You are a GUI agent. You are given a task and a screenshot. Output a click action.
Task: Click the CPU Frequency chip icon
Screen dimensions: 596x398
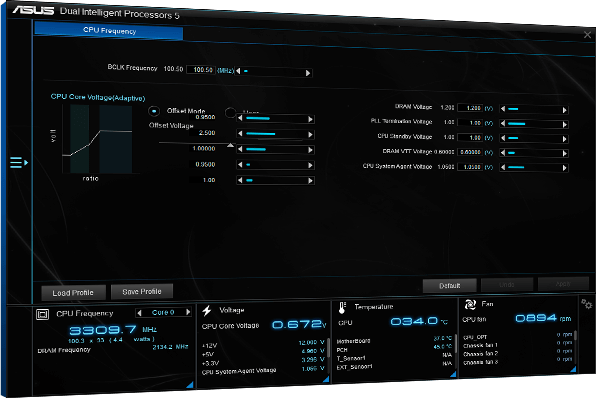42,314
